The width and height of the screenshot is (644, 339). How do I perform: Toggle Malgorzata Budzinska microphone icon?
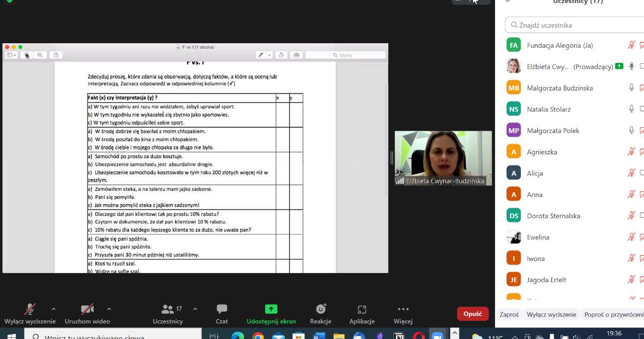[631, 88]
